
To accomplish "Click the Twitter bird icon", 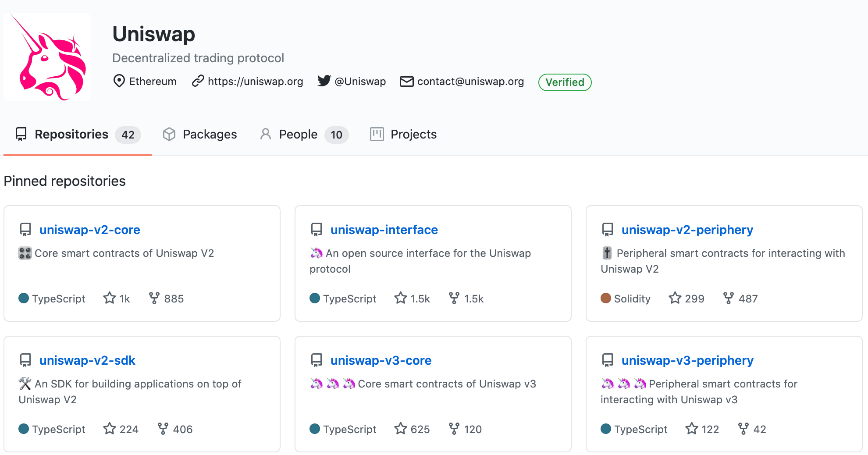I will coord(324,81).
